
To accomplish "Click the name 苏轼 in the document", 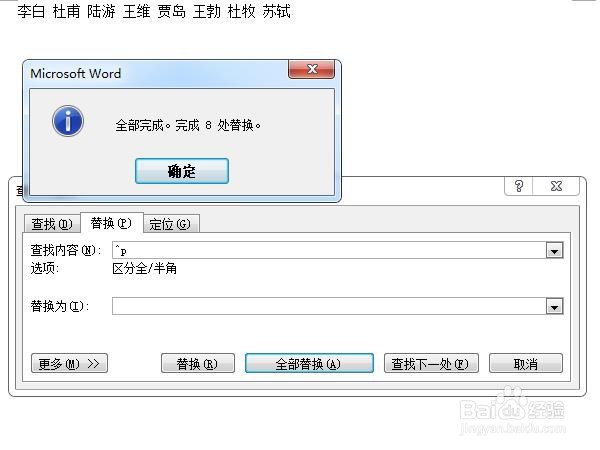I will (x=276, y=11).
